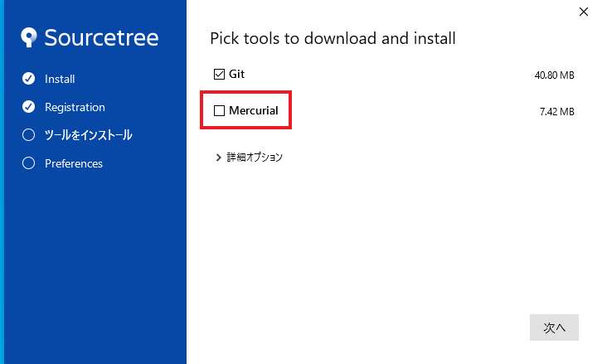Screen dimensions: 602x364
Task: Click the Git 40.80 MB size text
Action: (x=555, y=75)
